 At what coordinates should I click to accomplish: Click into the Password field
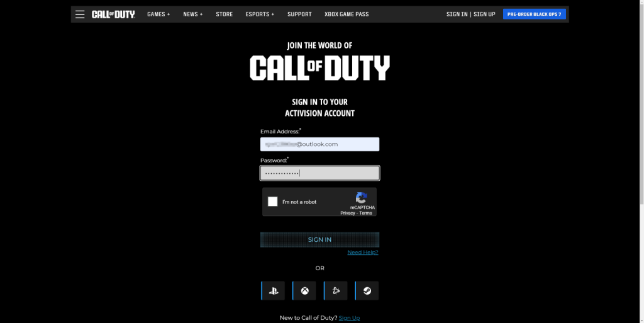pos(319,173)
